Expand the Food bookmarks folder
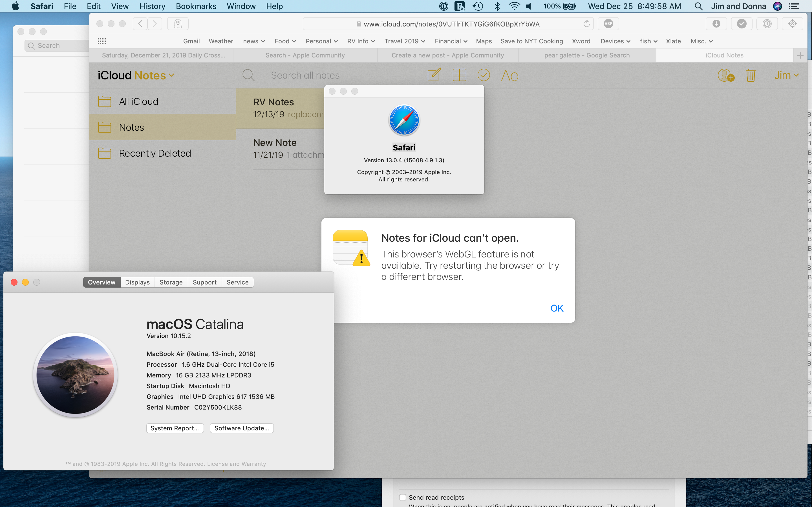This screenshot has width=812, height=507. click(x=285, y=41)
